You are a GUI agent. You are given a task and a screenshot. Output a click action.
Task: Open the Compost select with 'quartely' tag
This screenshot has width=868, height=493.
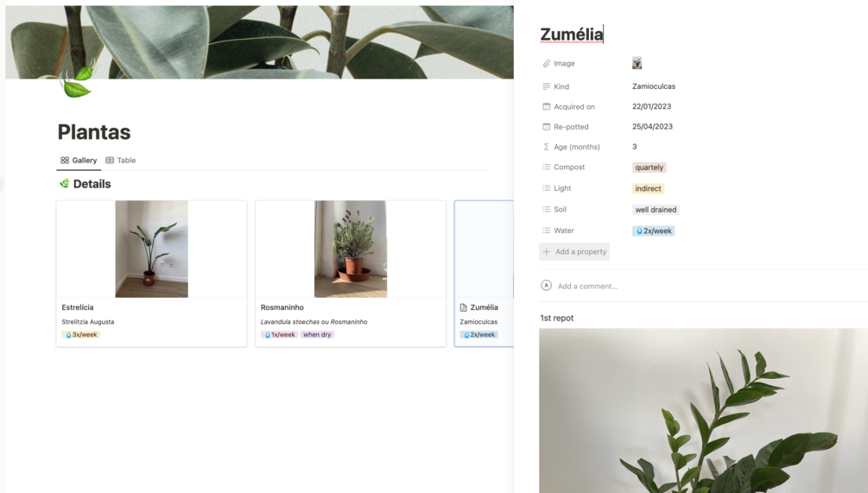click(x=649, y=167)
